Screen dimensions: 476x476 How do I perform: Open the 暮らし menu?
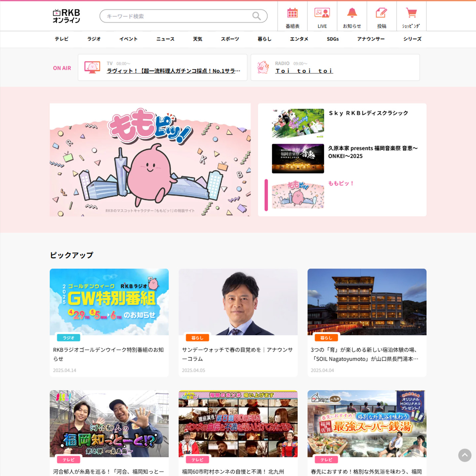(264, 39)
